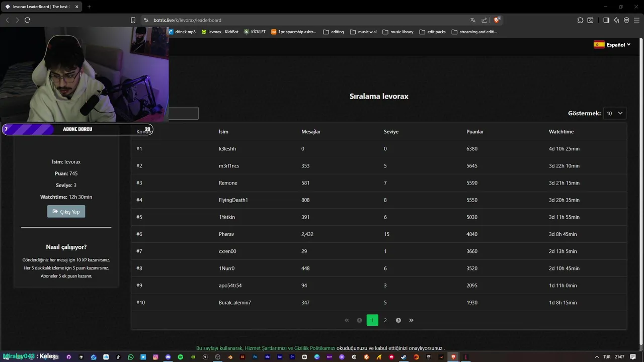Open the Leo AI sparkle icon
The image size is (644, 362).
point(616,20)
